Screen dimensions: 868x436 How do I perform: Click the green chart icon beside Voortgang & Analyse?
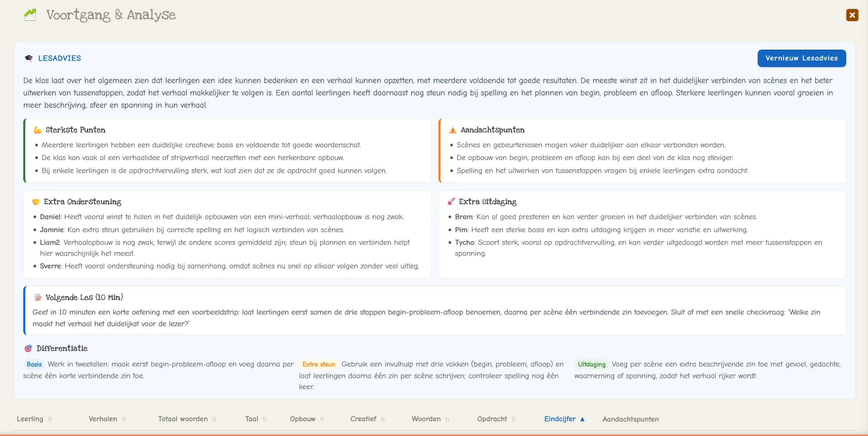click(30, 15)
